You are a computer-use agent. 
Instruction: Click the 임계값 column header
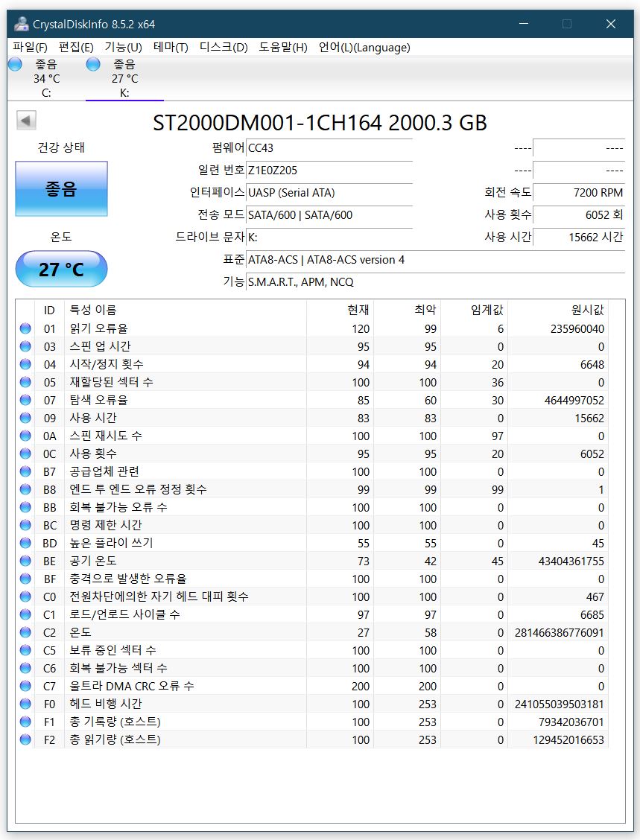[474, 310]
